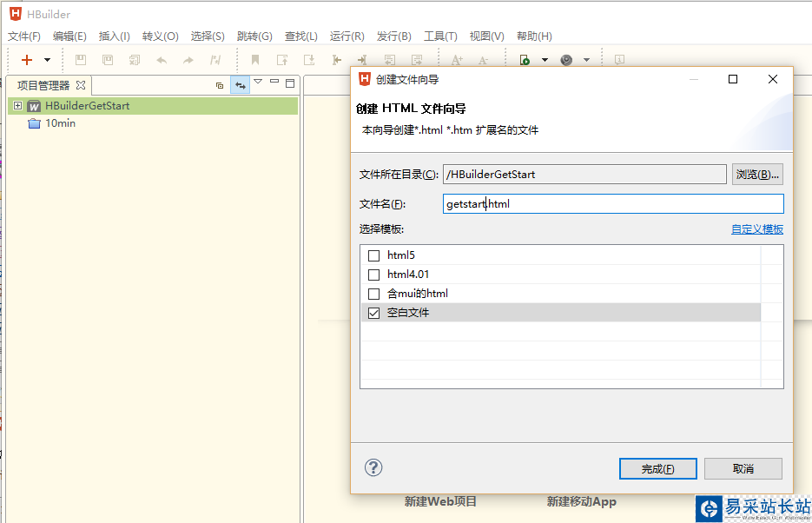Image resolution: width=812 pixels, height=523 pixels.
Task: Click the grey globe browser icon
Action: [x=566, y=60]
